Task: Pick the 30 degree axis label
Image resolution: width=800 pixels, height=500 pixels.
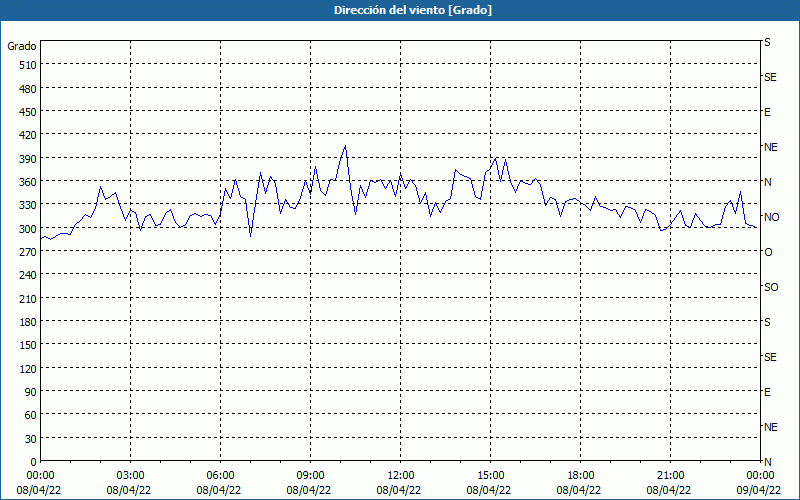Action: [x=31, y=439]
